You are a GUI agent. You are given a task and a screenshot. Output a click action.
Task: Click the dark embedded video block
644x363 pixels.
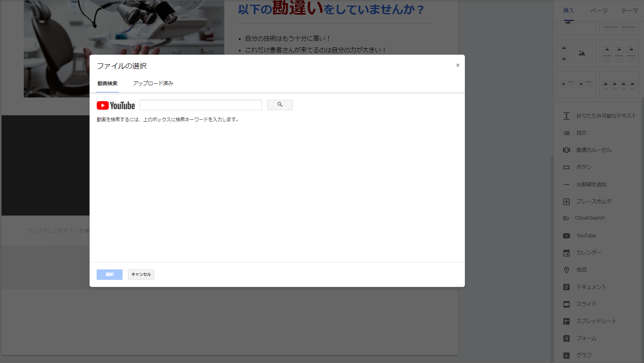[x=46, y=165]
